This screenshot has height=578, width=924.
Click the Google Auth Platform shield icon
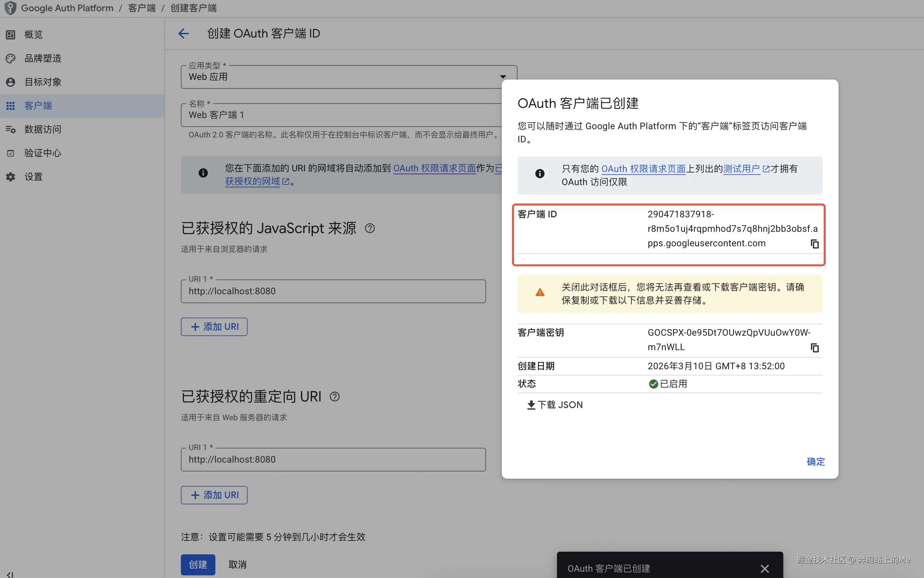[10, 8]
